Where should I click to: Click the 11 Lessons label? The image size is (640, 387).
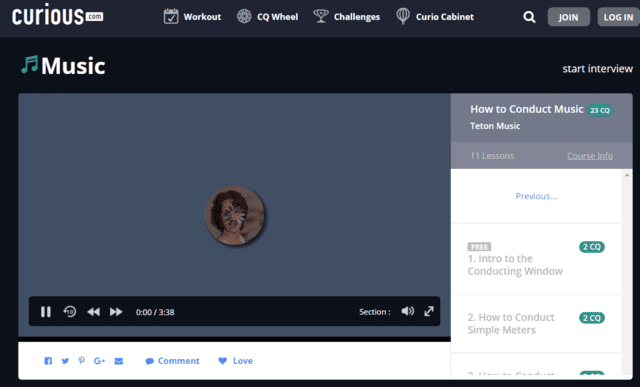click(x=492, y=156)
